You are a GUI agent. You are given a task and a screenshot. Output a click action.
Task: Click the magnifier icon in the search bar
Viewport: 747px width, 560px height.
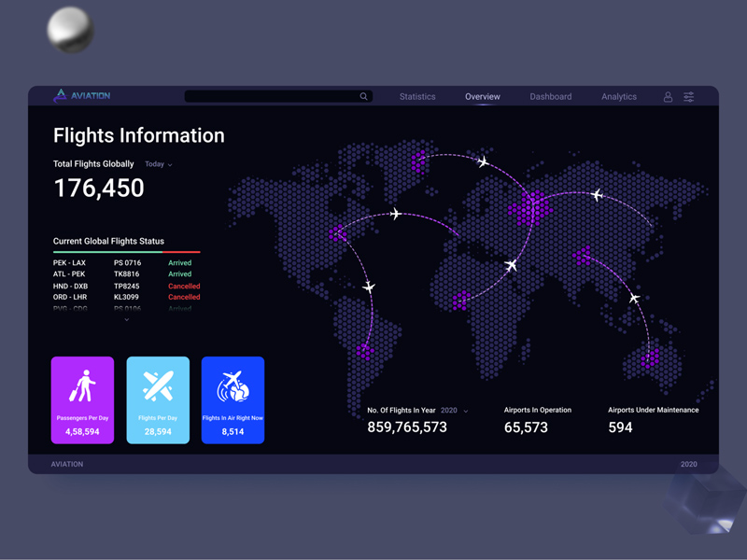point(364,95)
